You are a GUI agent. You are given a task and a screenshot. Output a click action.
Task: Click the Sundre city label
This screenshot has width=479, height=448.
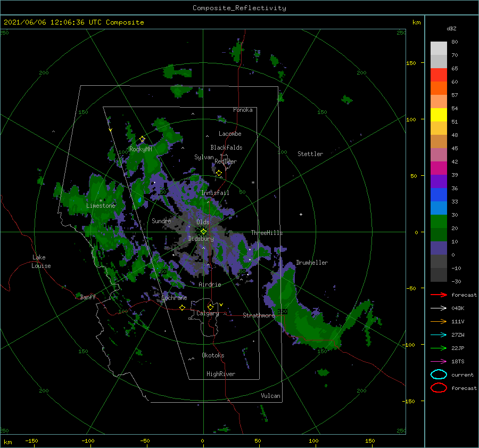click(x=161, y=221)
